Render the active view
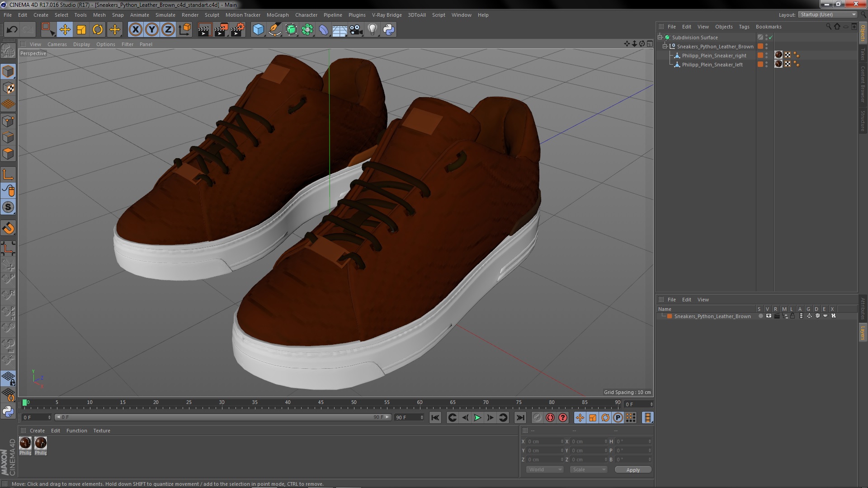The width and height of the screenshot is (868, 488). tap(204, 30)
